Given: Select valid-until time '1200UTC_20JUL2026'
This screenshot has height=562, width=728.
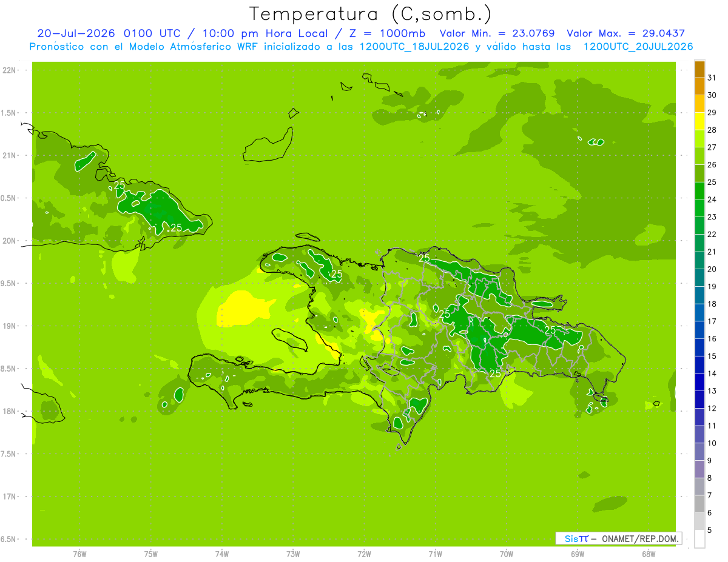Looking at the screenshot, I should pyautogui.click(x=638, y=47).
